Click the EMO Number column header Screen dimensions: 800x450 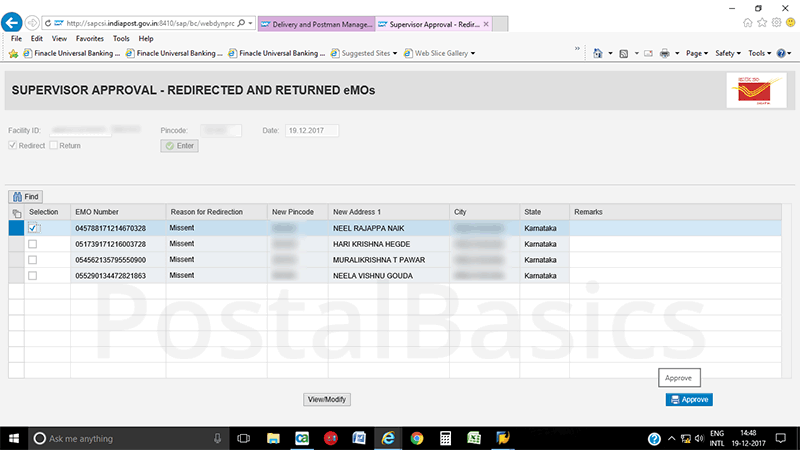97,212
